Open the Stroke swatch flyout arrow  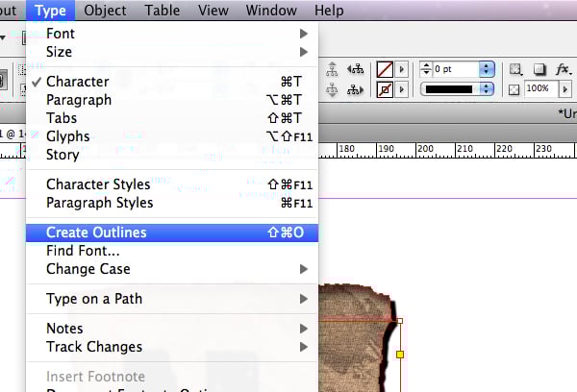click(401, 89)
